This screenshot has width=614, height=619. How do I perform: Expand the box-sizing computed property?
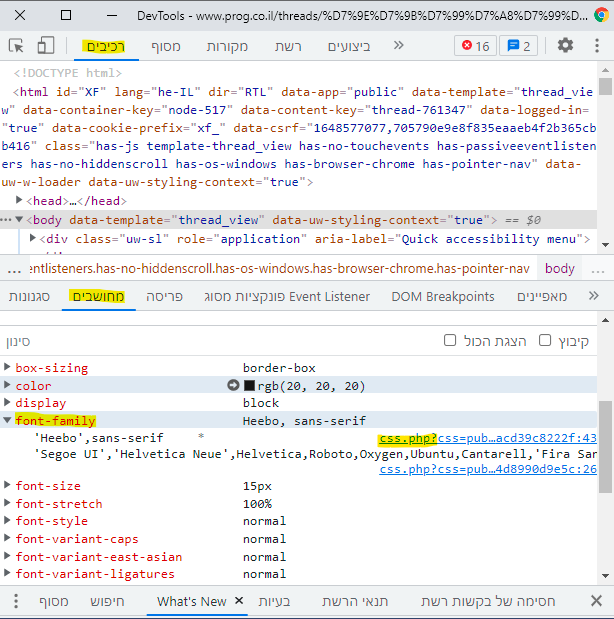click(7, 367)
